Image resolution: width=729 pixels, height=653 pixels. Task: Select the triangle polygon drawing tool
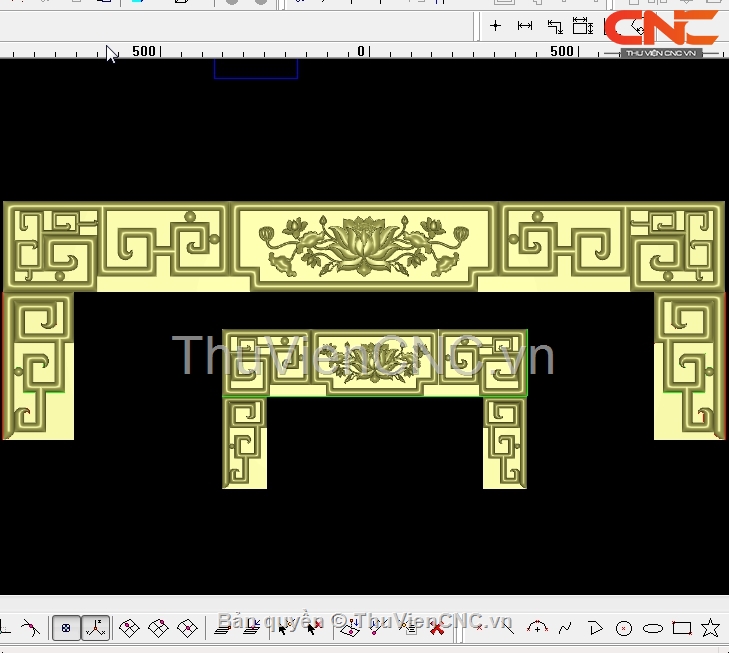(595, 628)
